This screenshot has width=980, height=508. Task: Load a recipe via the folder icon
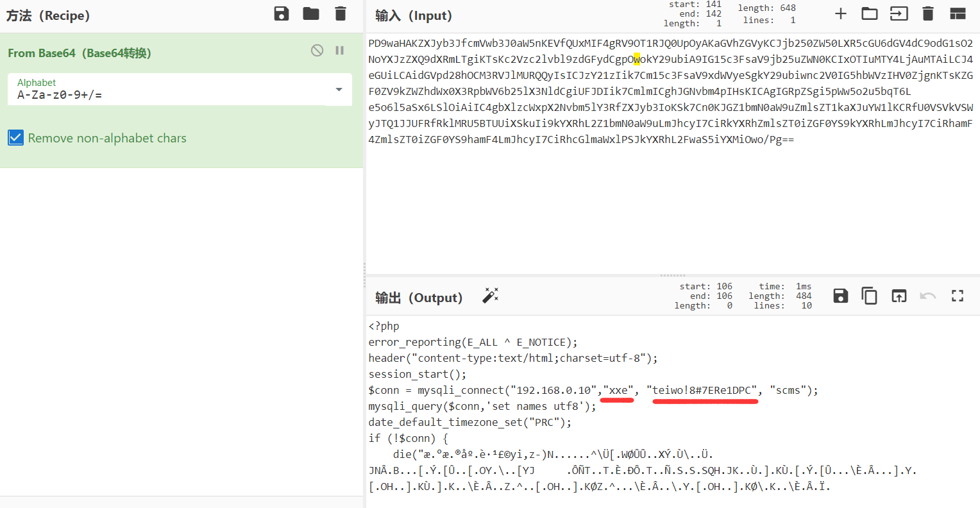[x=311, y=13]
